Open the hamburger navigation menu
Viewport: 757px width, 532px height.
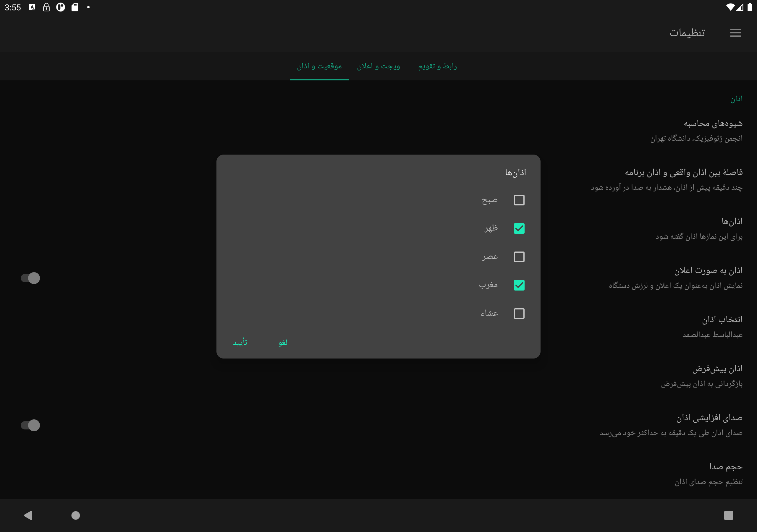(735, 33)
